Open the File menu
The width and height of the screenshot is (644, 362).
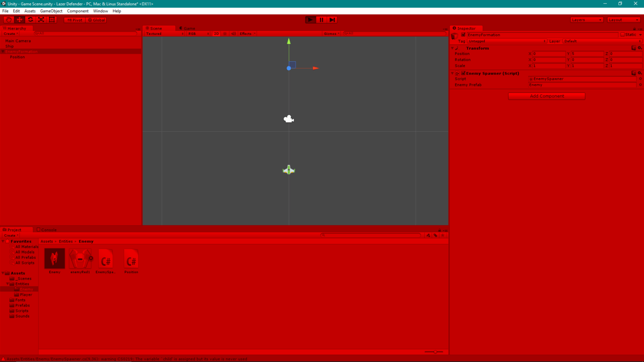pyautogui.click(x=5, y=11)
